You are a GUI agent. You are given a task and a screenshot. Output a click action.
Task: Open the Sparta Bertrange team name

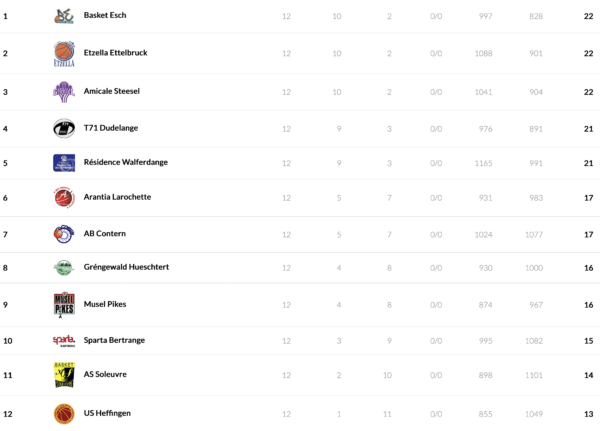tap(114, 340)
